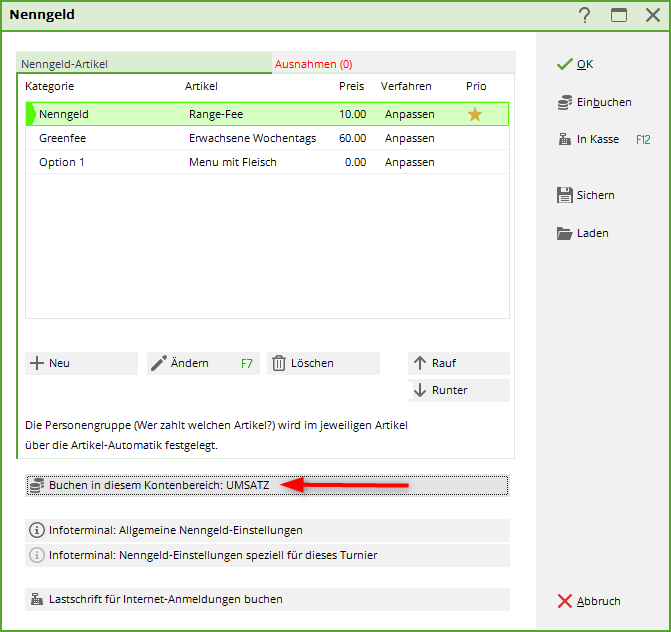Click the info icon for Nenngeld-Einstellungen speziell für dieses Turnier

[x=37, y=555]
